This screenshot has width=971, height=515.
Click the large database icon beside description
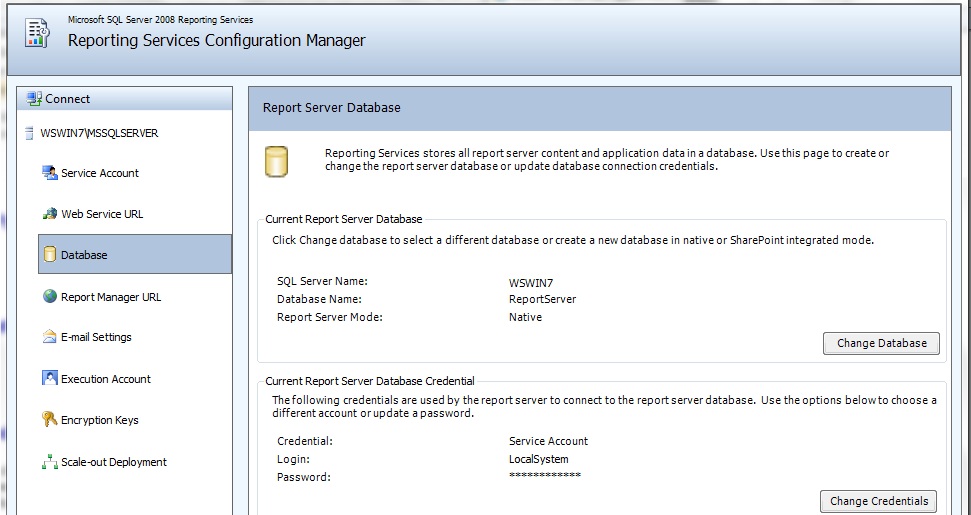[x=276, y=162]
